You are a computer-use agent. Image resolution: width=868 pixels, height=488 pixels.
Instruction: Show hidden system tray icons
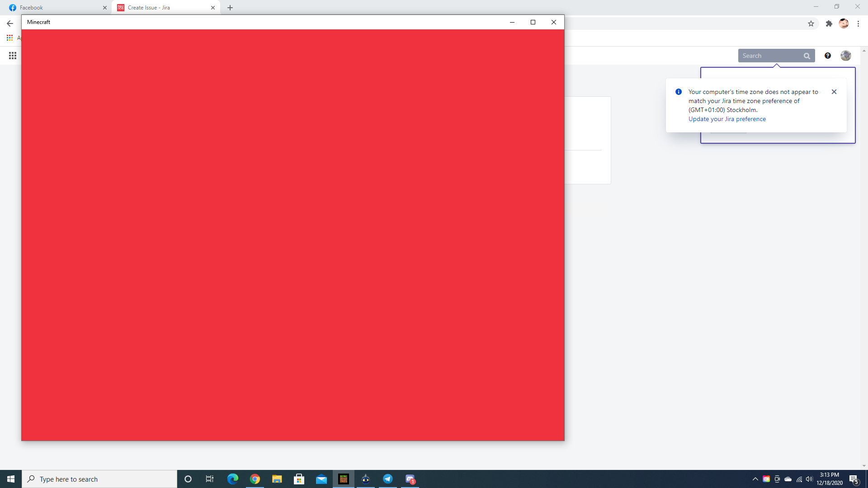click(755, 479)
